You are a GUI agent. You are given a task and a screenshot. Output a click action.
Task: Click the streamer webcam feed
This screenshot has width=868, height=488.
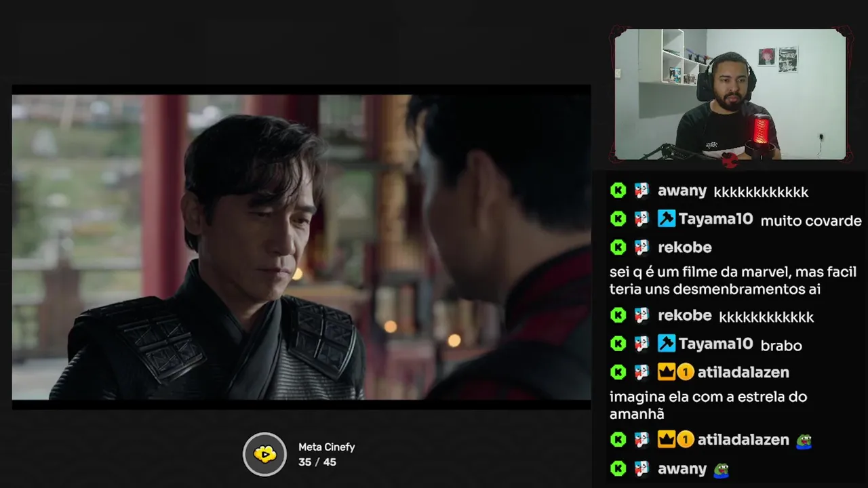point(730,94)
